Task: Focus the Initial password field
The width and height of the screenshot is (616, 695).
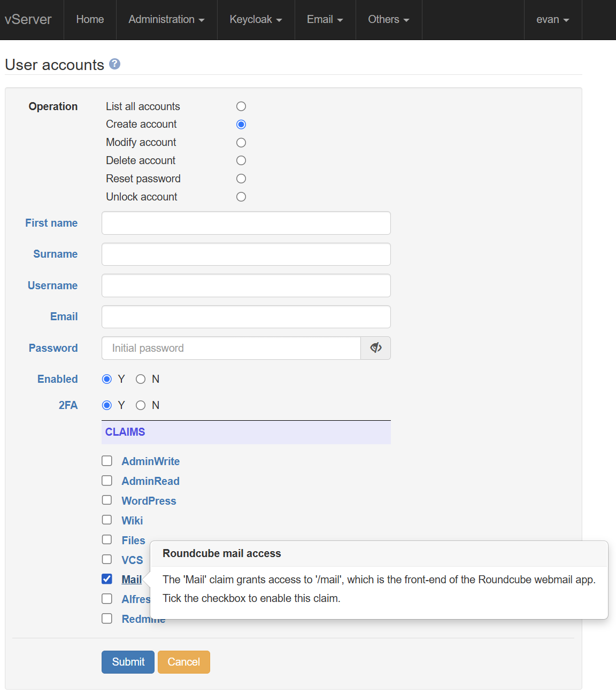Action: point(231,348)
